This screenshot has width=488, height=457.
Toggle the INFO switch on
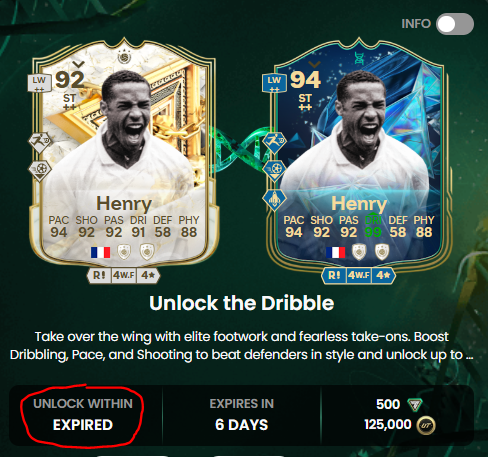(x=455, y=24)
